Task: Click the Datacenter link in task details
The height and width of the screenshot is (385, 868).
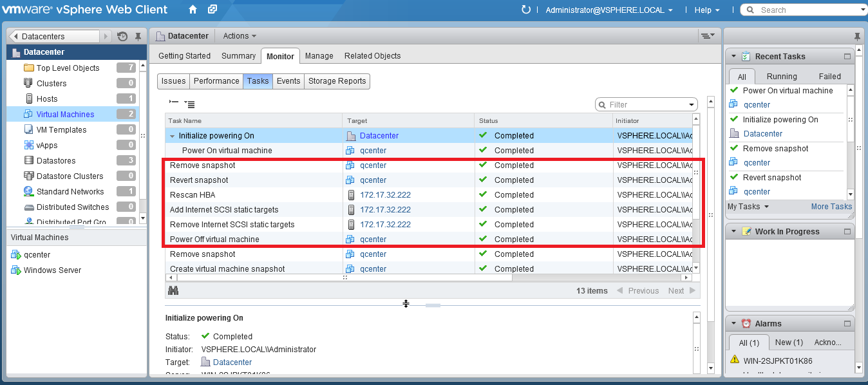Action: 232,362
